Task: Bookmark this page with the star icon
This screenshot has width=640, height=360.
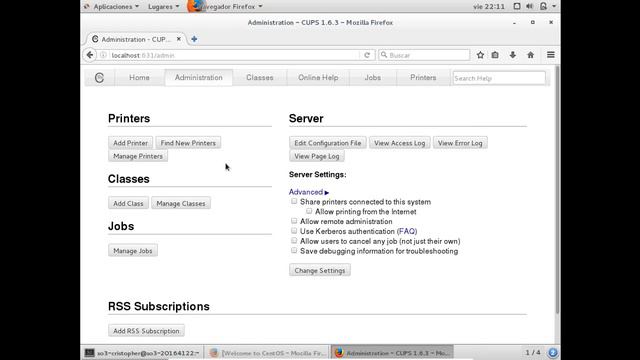Action: tap(480, 55)
